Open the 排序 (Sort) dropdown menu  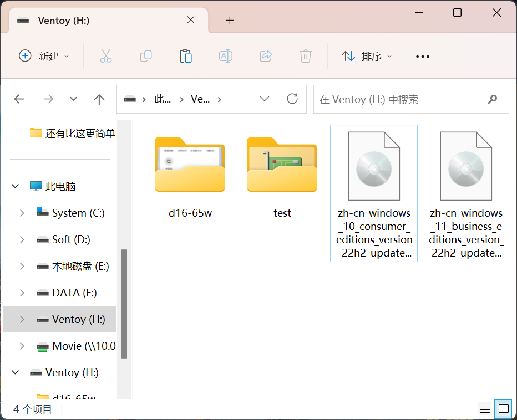coord(367,56)
